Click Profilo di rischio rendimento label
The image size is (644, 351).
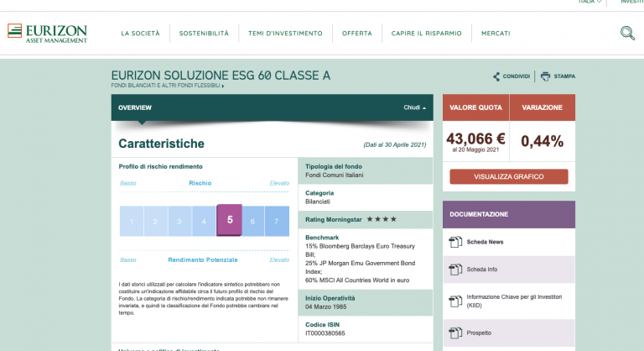tap(161, 166)
